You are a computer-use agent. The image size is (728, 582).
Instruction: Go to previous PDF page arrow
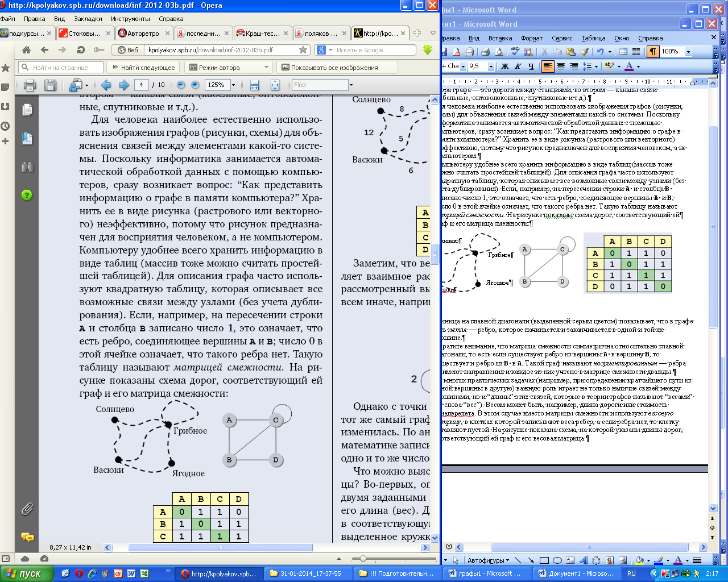tap(106, 85)
